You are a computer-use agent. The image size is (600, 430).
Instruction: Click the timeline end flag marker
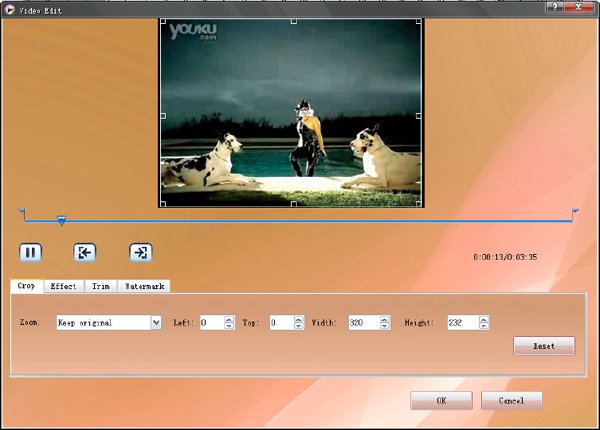click(575, 213)
